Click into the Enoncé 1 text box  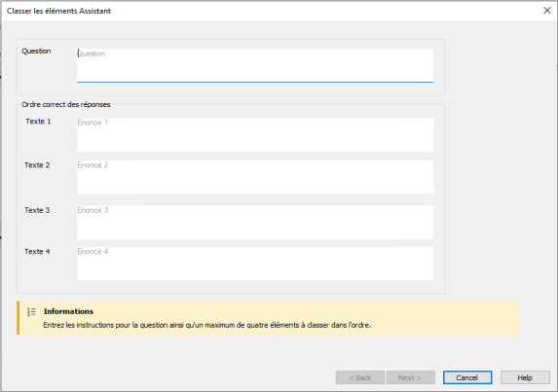(x=255, y=134)
